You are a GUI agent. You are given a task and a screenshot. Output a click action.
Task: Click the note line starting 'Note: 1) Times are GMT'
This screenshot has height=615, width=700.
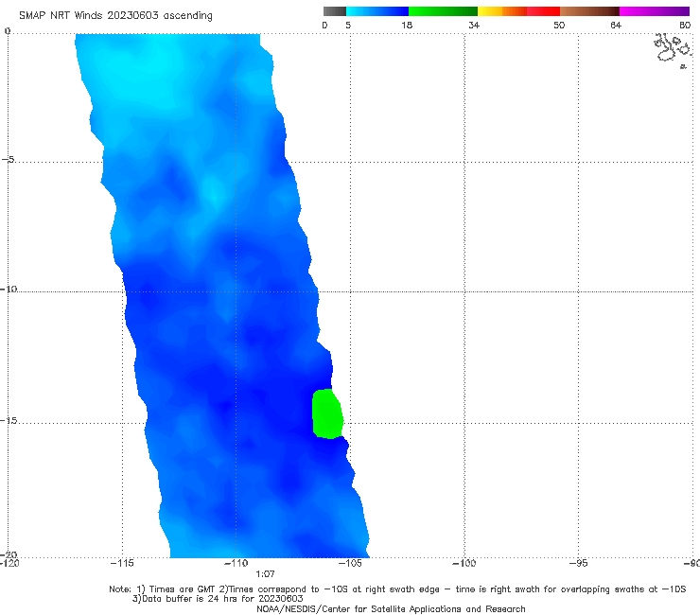pyautogui.click(x=397, y=589)
